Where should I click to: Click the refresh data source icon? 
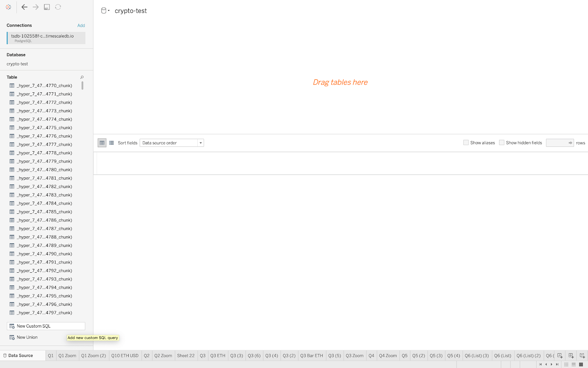pos(58,7)
